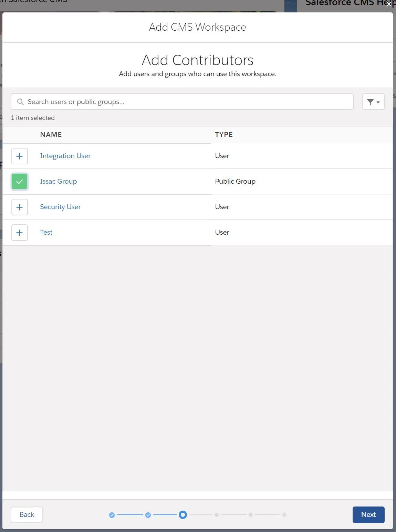This screenshot has height=532, width=396.
Task: Close the Add CMS Workspace dialog
Action: pyautogui.click(x=389, y=4)
